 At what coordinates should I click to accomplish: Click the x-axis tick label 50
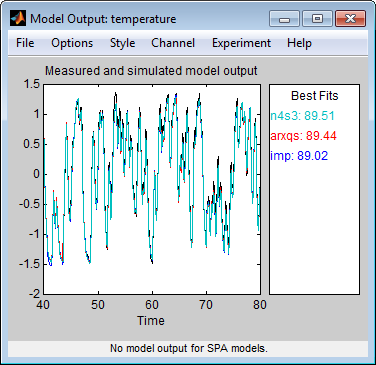(x=98, y=305)
